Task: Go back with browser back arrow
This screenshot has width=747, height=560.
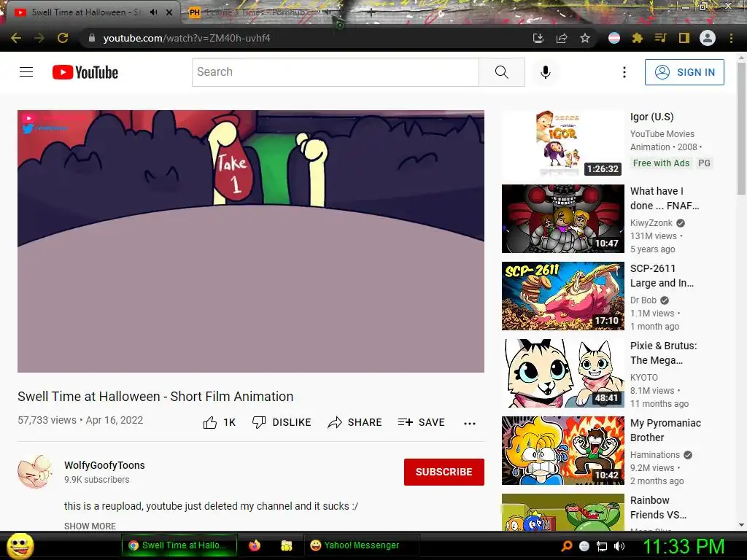Action: pyautogui.click(x=16, y=38)
